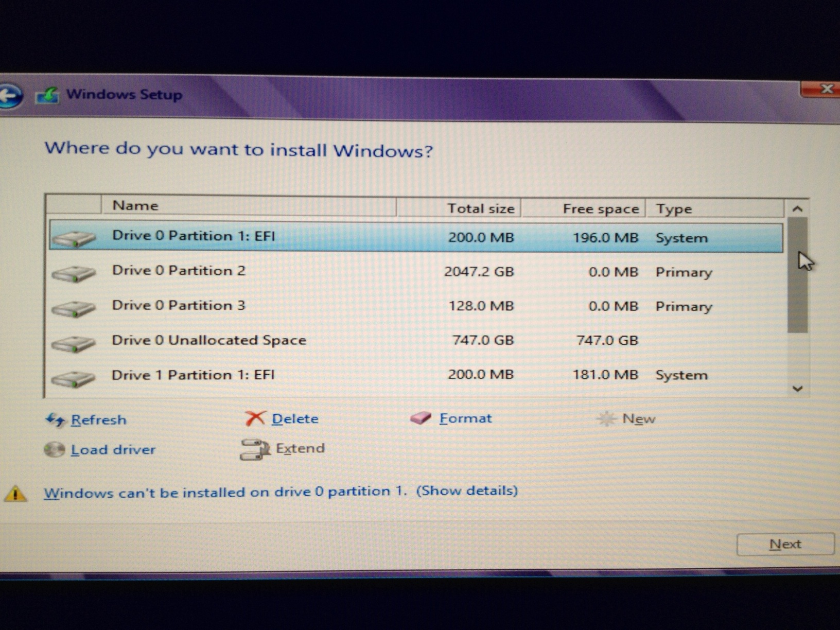The image size is (840, 630).
Task: Click the 747.0 GB total size value
Action: (x=483, y=341)
